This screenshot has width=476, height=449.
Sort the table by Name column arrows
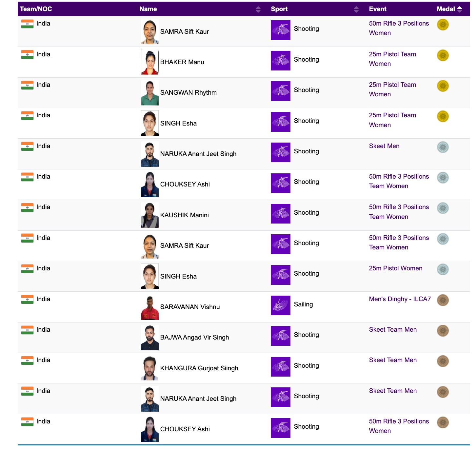point(258,9)
